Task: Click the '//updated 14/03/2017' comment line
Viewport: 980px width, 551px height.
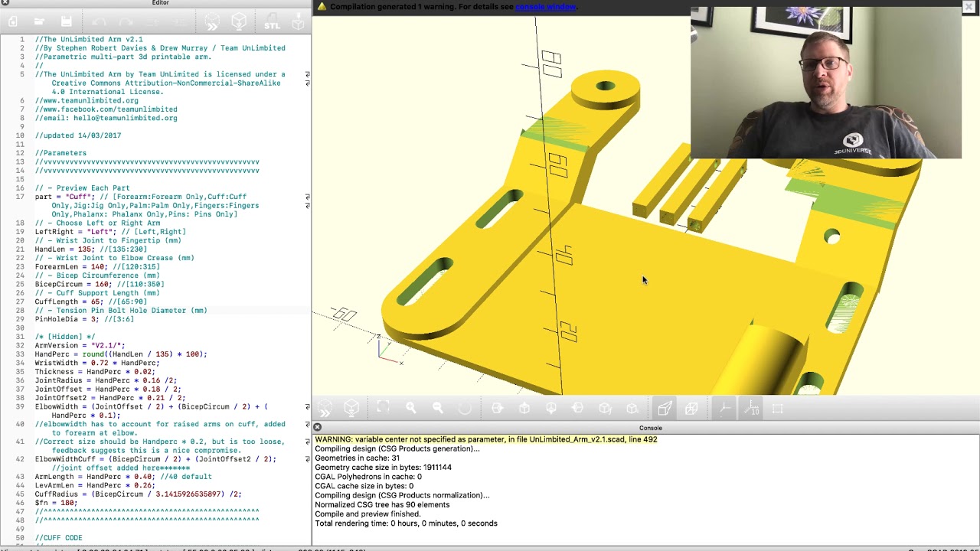Action: pos(77,135)
